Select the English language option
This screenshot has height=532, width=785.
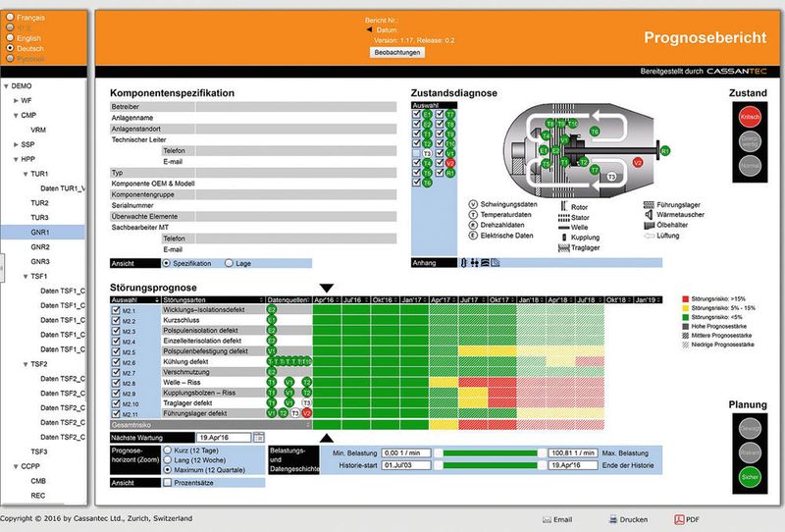click(x=10, y=38)
